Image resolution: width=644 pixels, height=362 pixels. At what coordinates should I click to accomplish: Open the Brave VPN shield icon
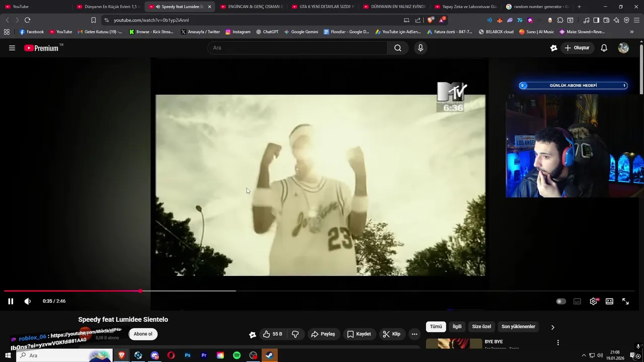[626, 20]
